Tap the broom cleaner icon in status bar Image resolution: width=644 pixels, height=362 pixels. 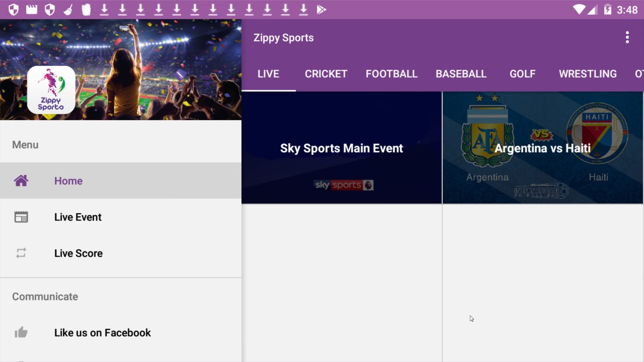point(68,9)
